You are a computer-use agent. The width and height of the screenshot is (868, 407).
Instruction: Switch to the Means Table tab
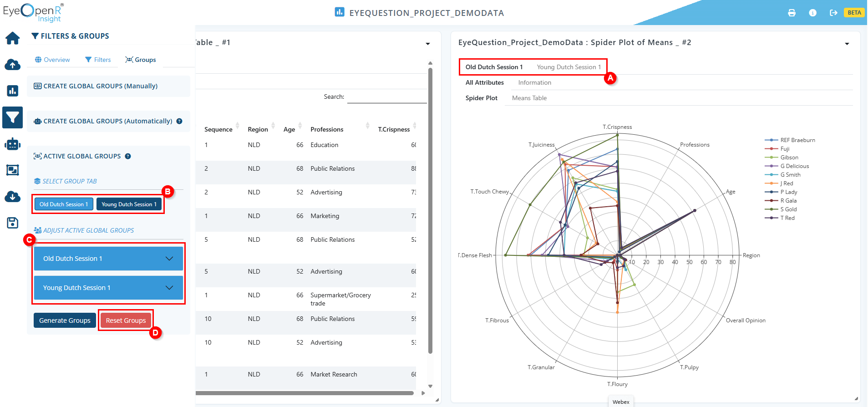tap(529, 98)
